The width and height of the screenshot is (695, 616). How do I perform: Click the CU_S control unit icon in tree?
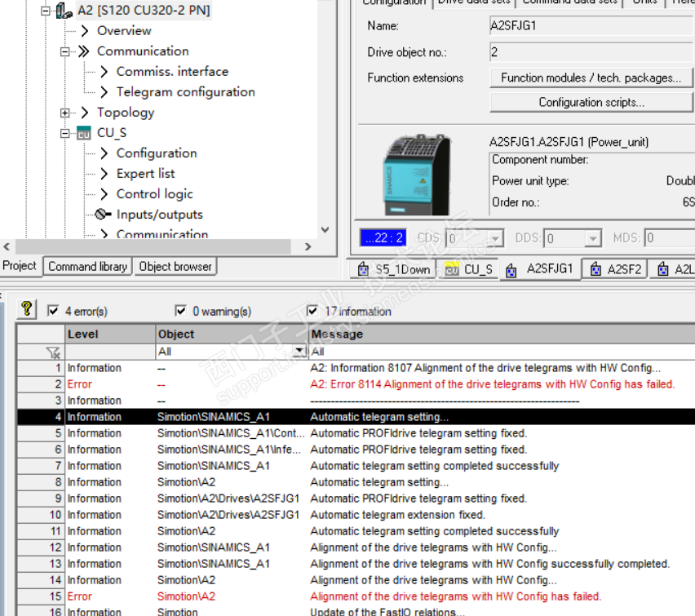pyautogui.click(x=84, y=133)
